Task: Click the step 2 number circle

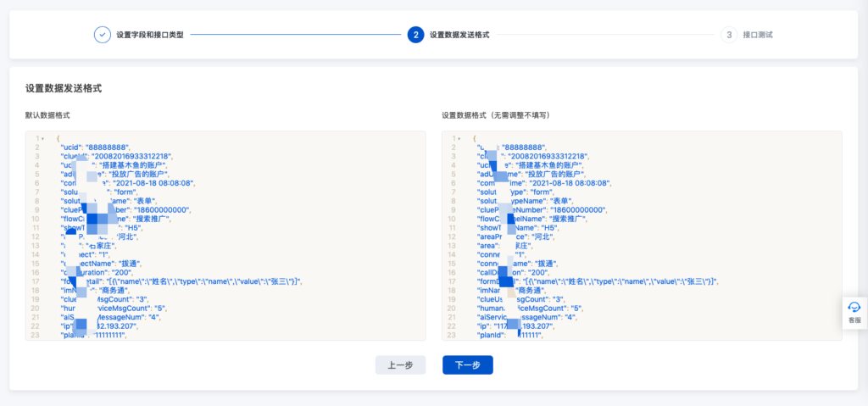Action: pyautogui.click(x=415, y=35)
